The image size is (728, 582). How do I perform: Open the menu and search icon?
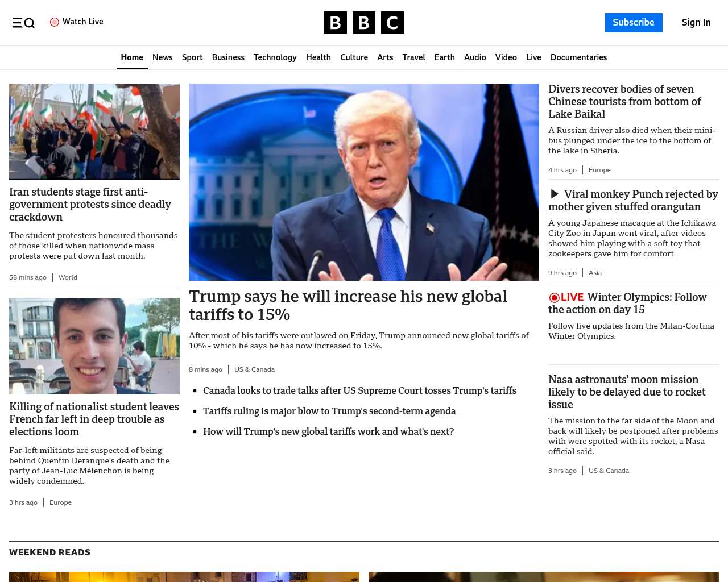point(23,23)
